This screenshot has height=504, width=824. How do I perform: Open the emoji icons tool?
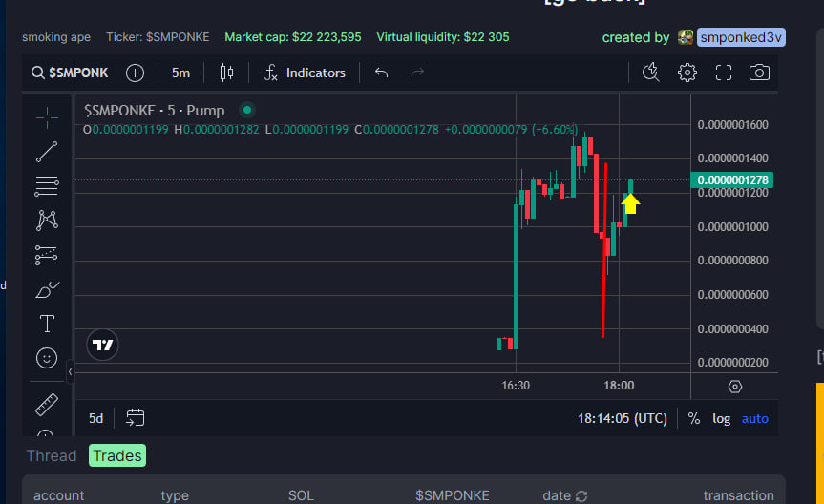[47, 358]
